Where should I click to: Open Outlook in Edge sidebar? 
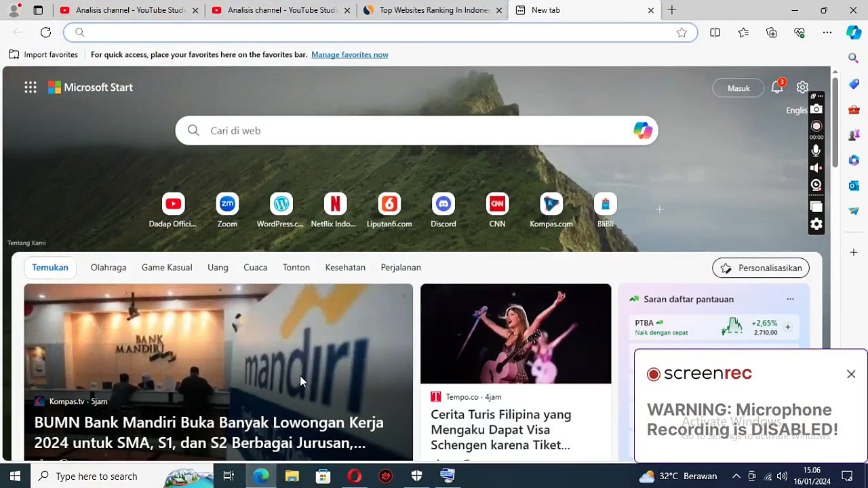(854, 186)
